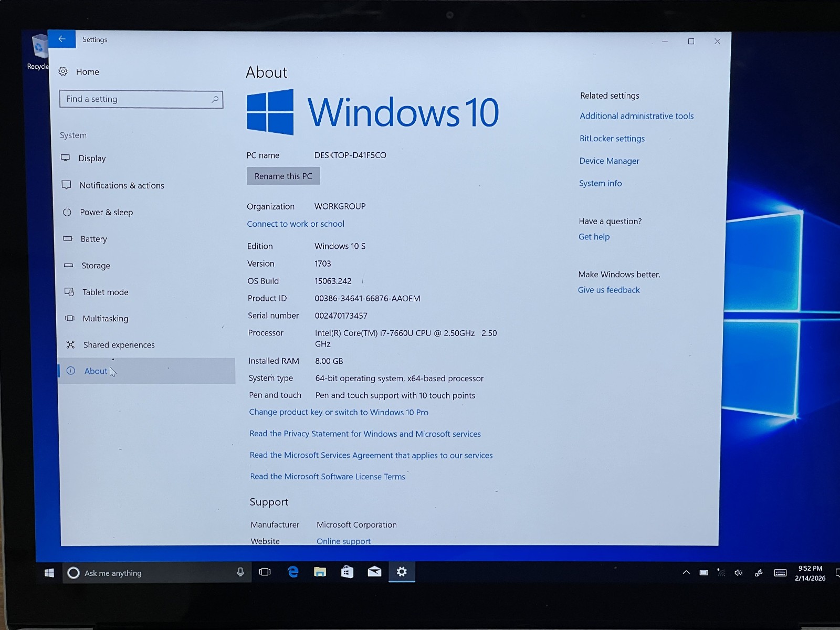Open Device Manager link
The image size is (840, 630).
[x=609, y=161]
